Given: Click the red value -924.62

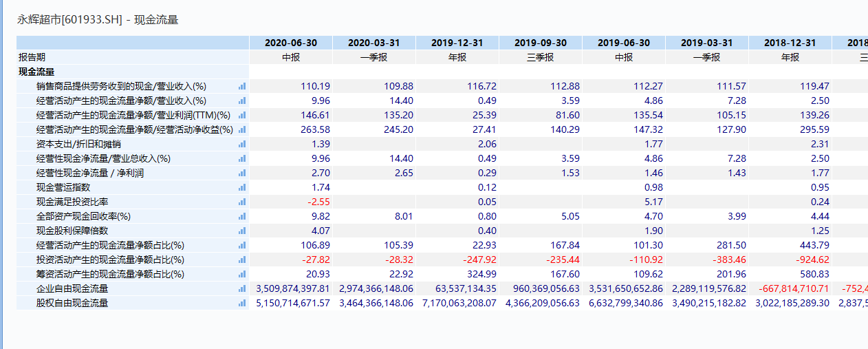Looking at the screenshot, I should 813,260.
